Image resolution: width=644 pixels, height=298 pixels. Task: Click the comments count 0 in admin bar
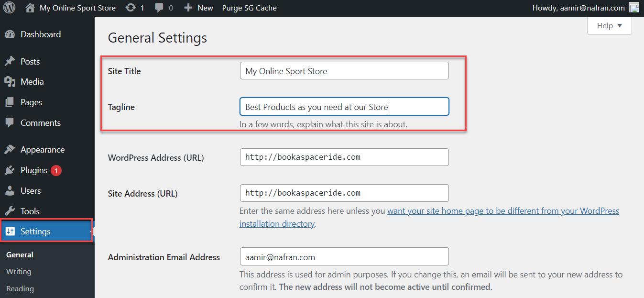pos(171,8)
